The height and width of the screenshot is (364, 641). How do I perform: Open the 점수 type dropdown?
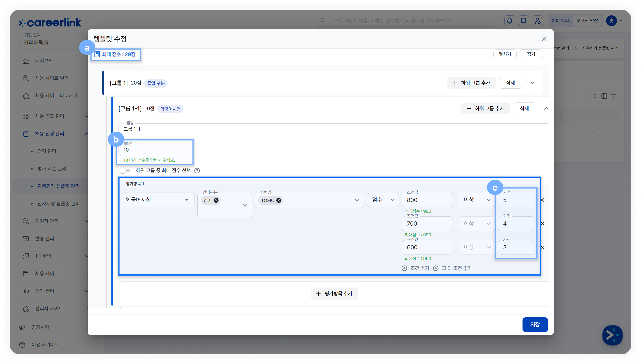[383, 200]
